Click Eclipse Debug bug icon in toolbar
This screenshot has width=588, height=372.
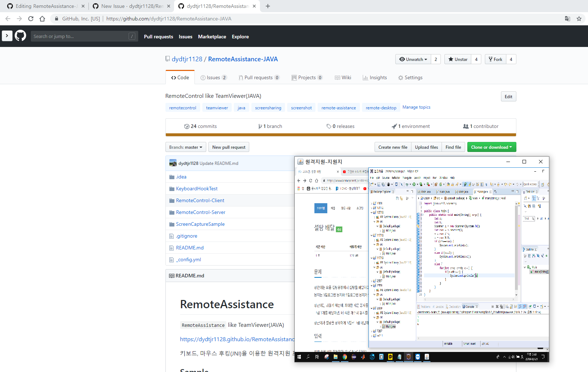(x=407, y=184)
